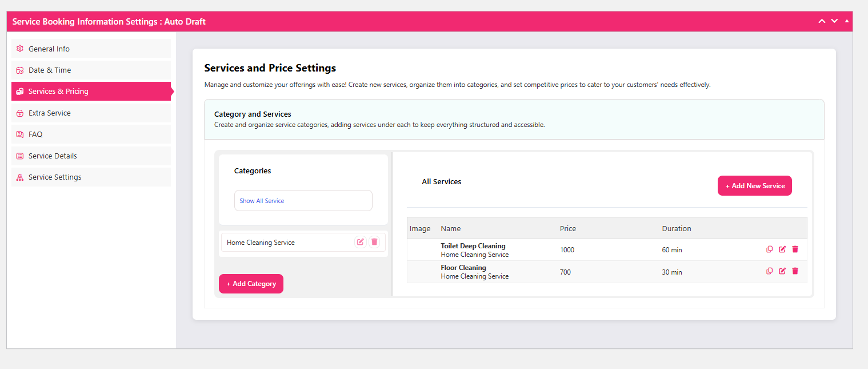Screen dimensions: 868x369
Task: Open the Extra Service tab
Action: (50, 113)
